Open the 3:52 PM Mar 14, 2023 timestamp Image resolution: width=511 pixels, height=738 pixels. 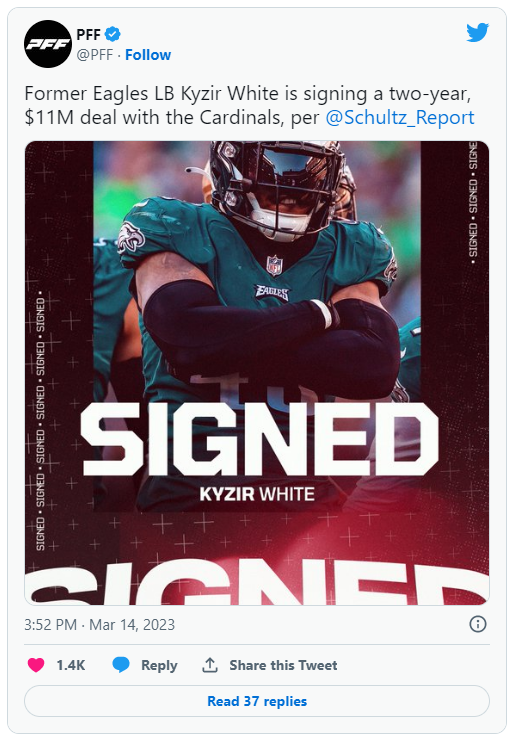(x=100, y=625)
